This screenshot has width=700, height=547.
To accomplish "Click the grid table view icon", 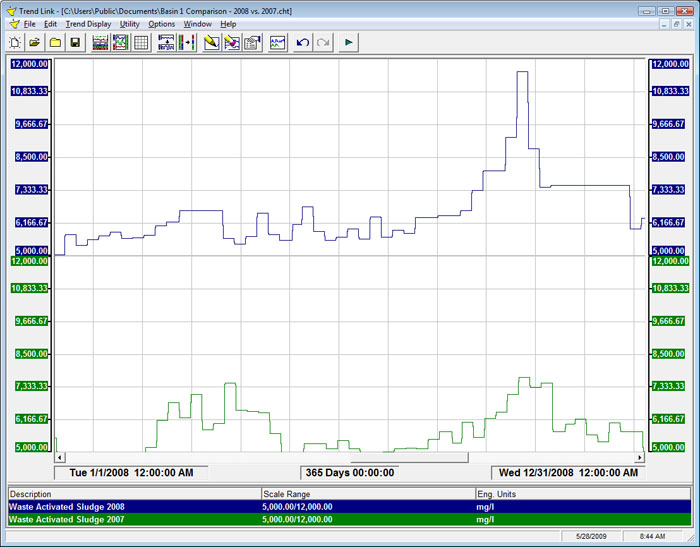I will pyautogui.click(x=141, y=43).
